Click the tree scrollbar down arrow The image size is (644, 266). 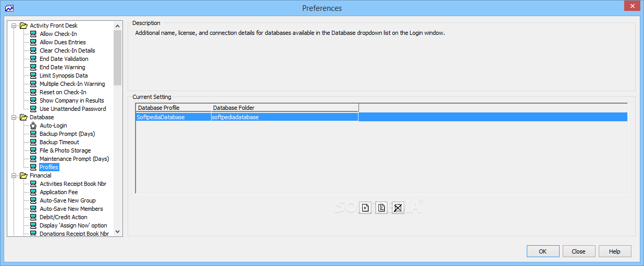click(x=118, y=232)
